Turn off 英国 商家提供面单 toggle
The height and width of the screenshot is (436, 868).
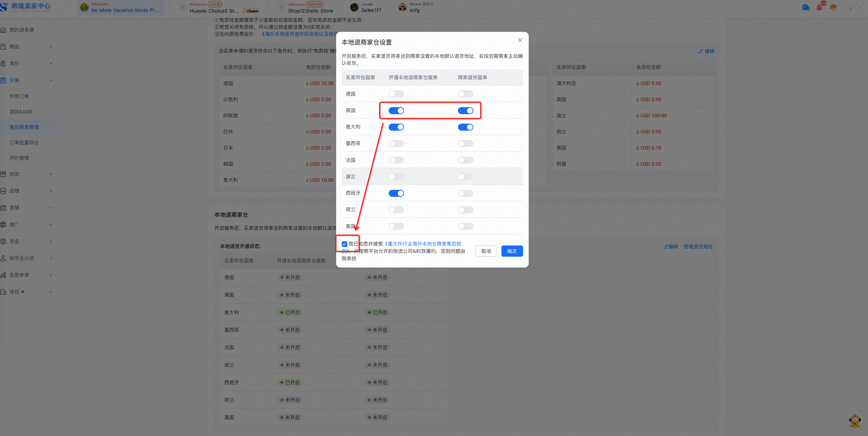tap(465, 111)
